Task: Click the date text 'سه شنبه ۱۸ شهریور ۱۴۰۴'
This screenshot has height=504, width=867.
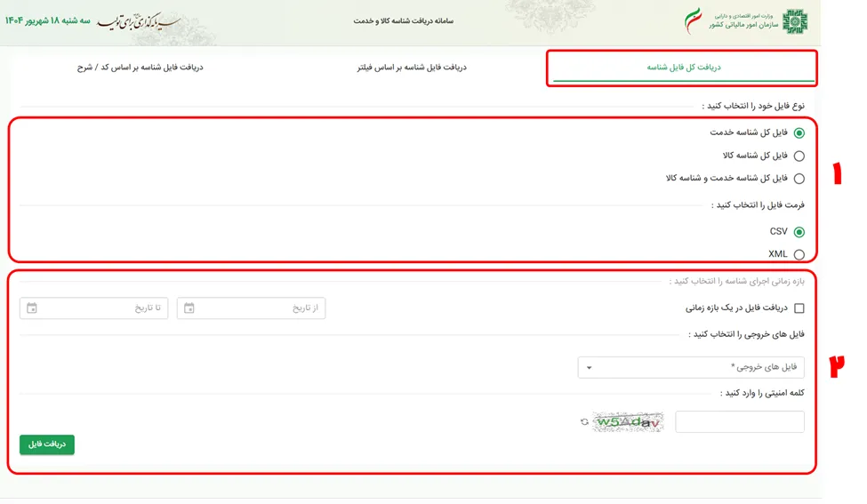Action: click(47, 20)
